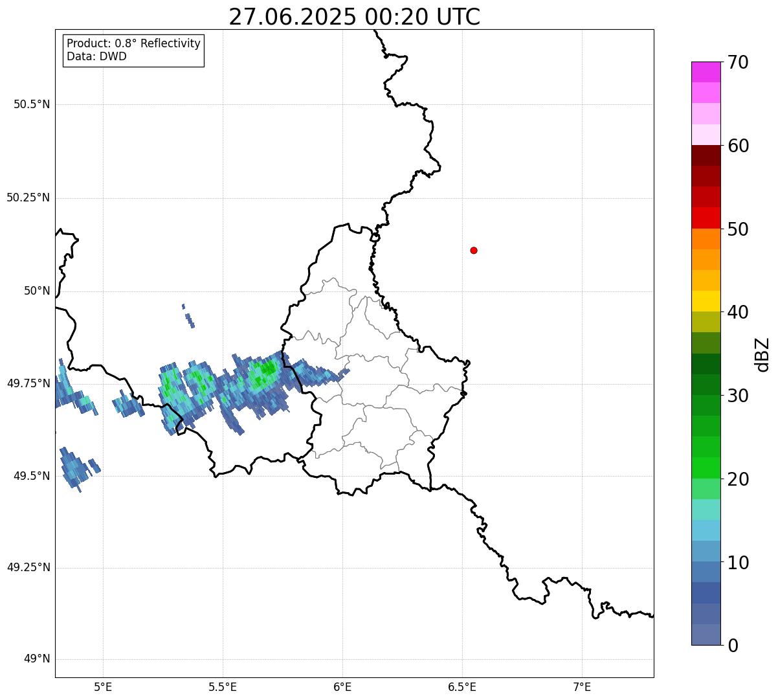Click the topmost magenta colorbar segment
Image resolution: width=778 pixels, height=700 pixels.
pyautogui.click(x=706, y=72)
